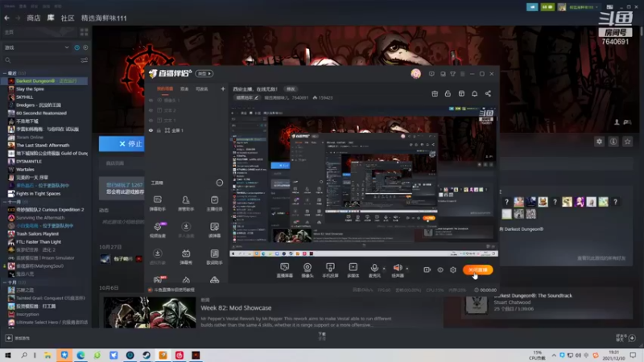
Task: Click blue 停止 button in Steam
Action: tap(122, 144)
